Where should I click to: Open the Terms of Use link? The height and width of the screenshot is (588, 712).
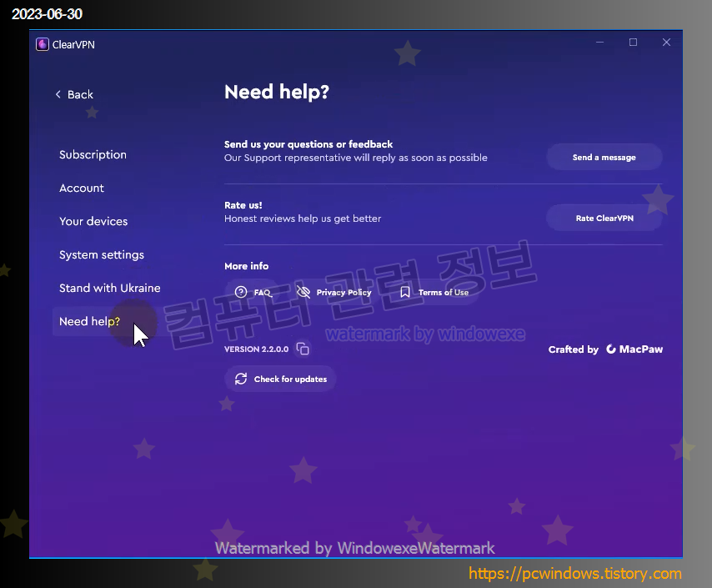tap(435, 292)
